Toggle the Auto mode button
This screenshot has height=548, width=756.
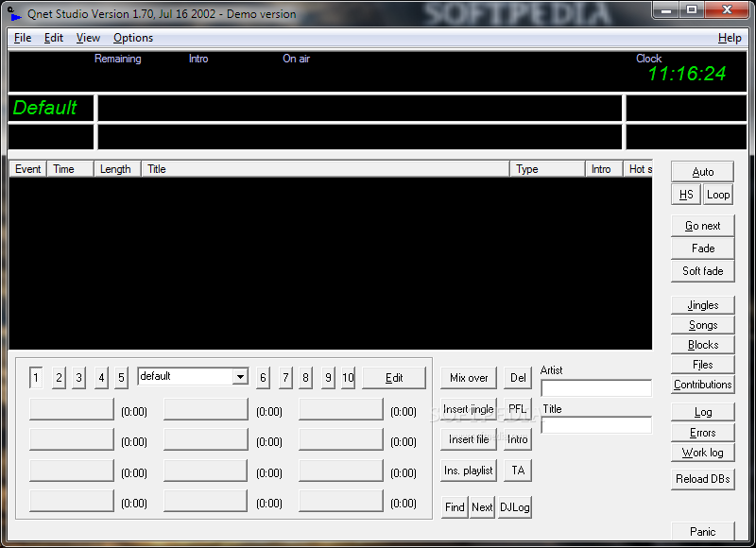point(702,172)
